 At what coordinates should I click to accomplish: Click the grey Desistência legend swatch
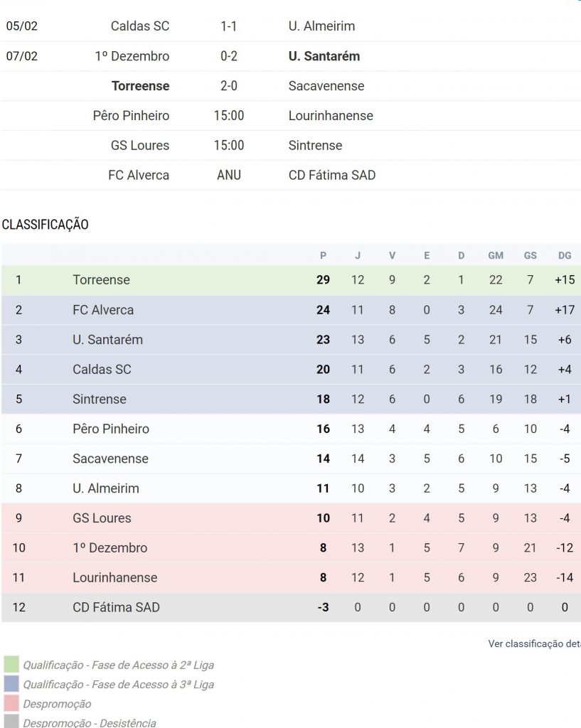tap(11, 722)
